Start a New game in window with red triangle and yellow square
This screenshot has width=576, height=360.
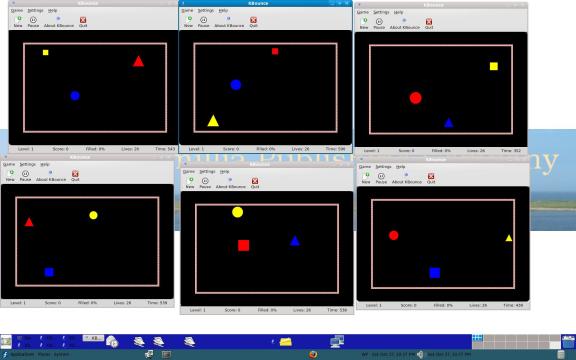pos(18,22)
